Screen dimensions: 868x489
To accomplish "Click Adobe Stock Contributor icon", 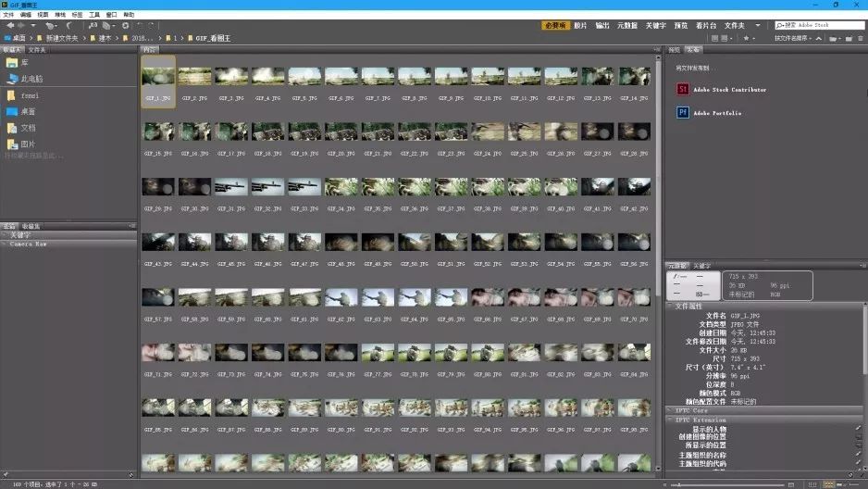I will (x=683, y=89).
